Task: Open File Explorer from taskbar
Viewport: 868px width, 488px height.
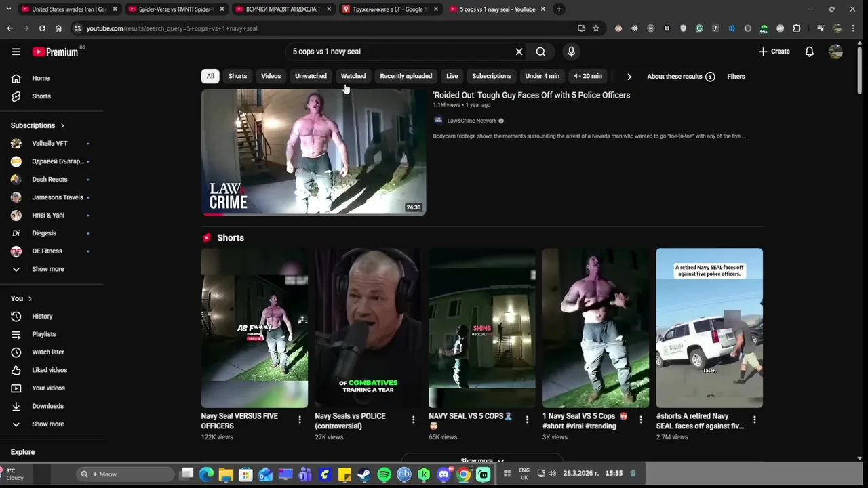Action: point(226,474)
